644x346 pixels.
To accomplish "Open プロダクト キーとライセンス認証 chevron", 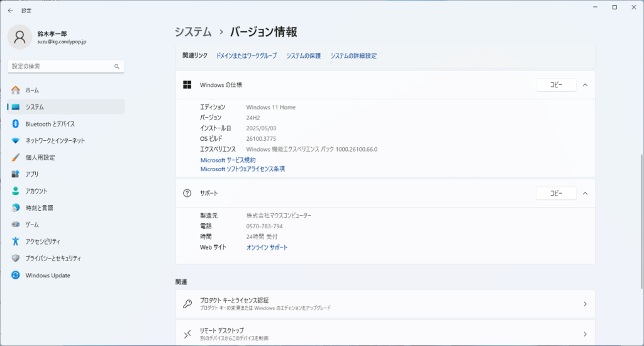I will 585,304.
